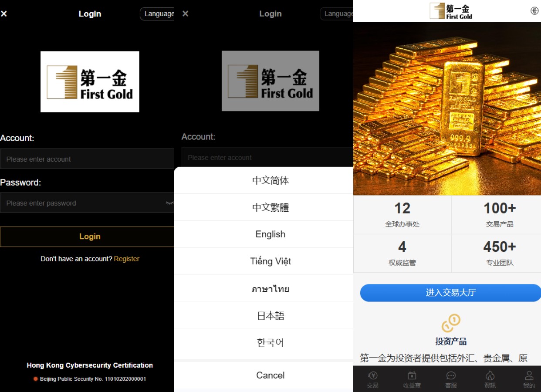
Task: Click the '4 权威监管' stat cell
Action: [x=402, y=253]
